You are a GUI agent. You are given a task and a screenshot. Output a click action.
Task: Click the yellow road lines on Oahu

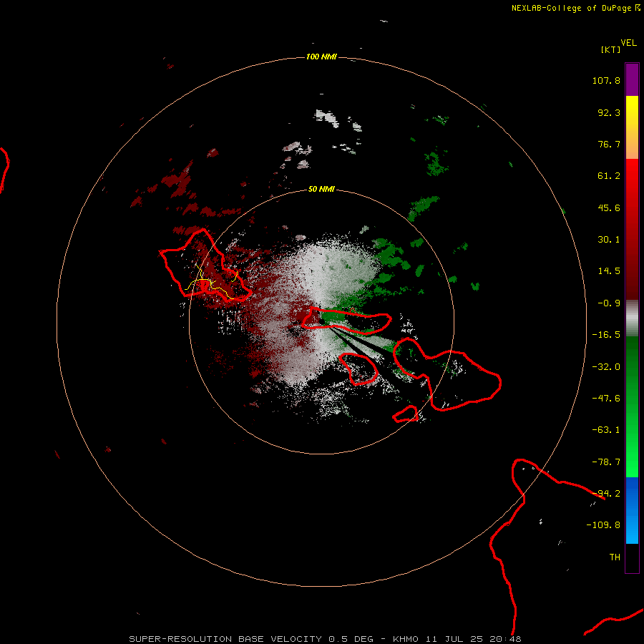[212, 283]
